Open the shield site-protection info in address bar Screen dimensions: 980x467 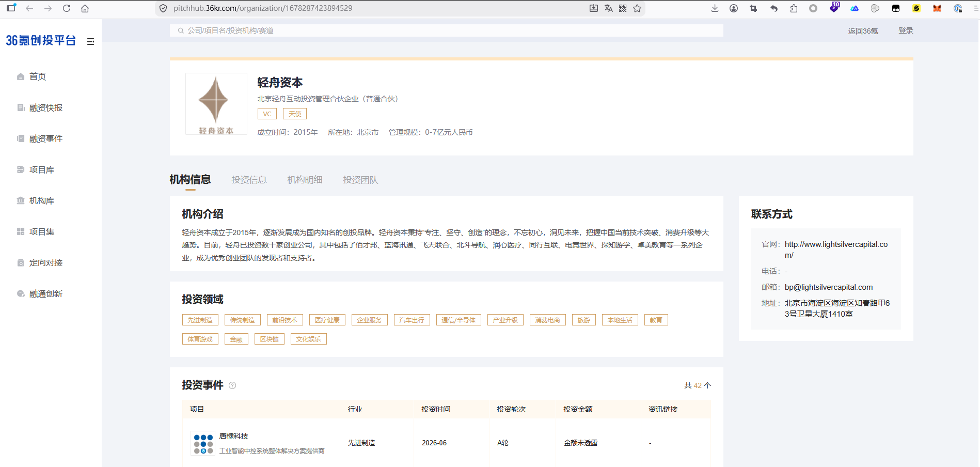[x=163, y=8]
